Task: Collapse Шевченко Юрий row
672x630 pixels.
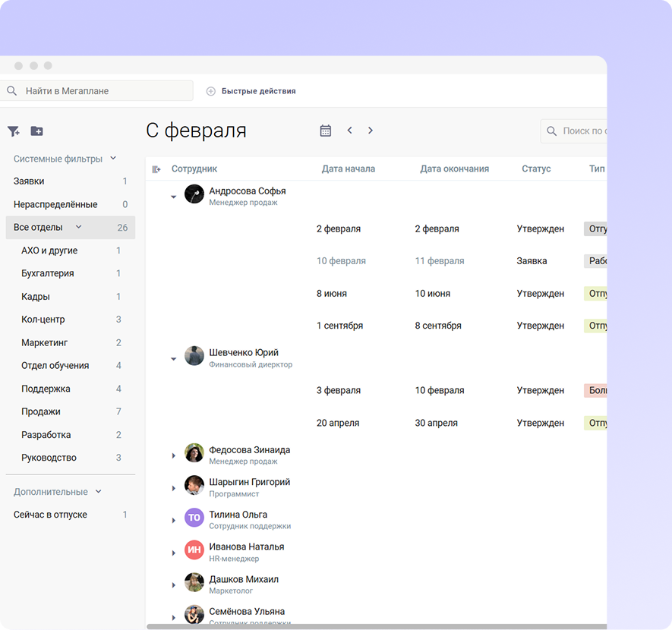Action: (174, 359)
